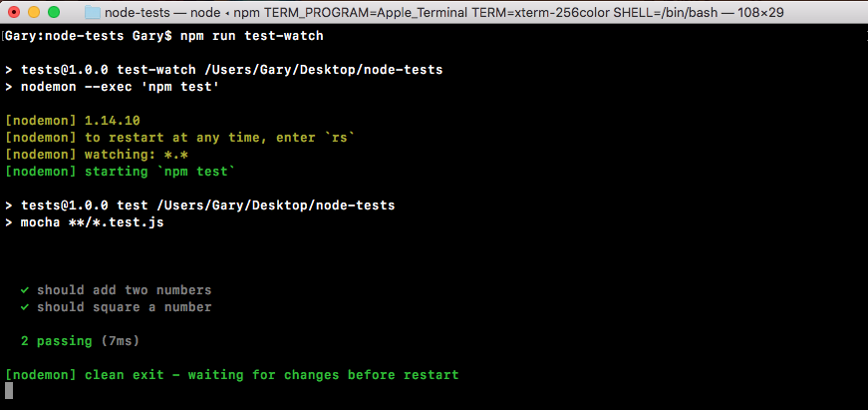Click the nodemon version "1.14.10" line
The height and width of the screenshot is (410, 868).
coord(72,121)
